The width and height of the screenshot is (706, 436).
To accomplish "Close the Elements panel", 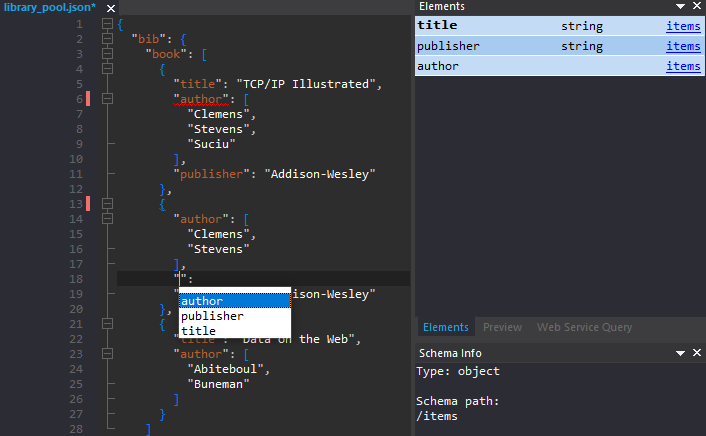I will [x=697, y=6].
